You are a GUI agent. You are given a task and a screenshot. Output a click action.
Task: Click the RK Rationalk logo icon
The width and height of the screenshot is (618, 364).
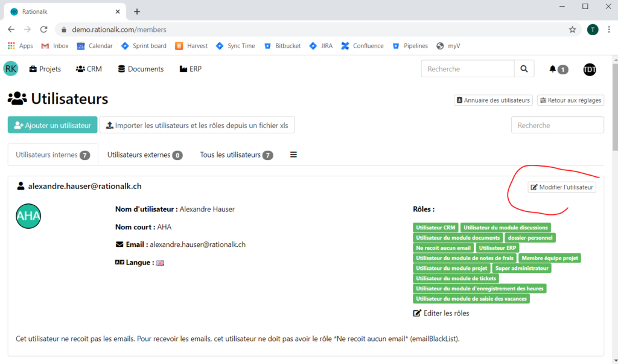[11, 69]
